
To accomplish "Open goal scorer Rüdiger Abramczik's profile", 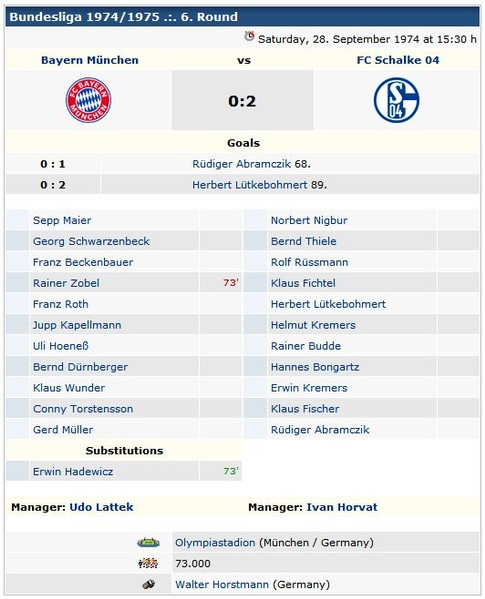I will point(242,164).
